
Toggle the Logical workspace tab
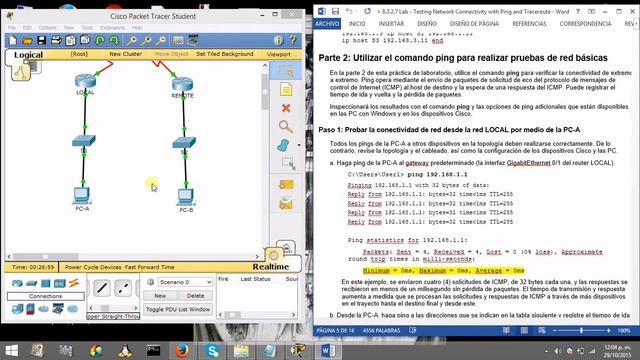coord(28,55)
